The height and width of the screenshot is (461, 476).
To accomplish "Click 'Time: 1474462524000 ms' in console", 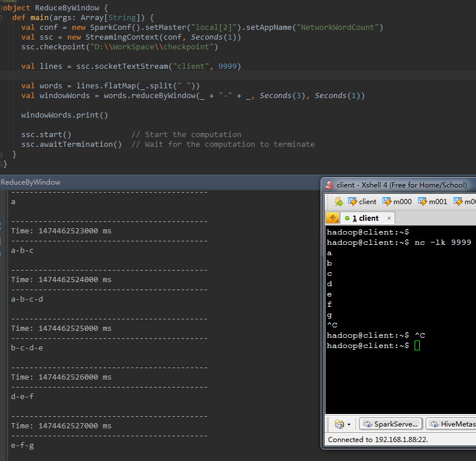I will click(x=61, y=279).
